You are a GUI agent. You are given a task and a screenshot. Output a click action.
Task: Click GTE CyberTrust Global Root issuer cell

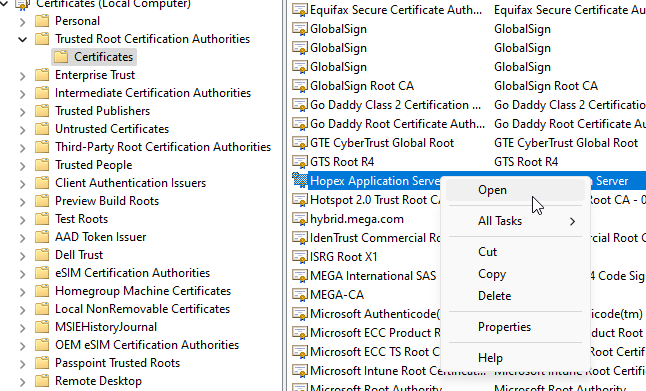(566, 143)
